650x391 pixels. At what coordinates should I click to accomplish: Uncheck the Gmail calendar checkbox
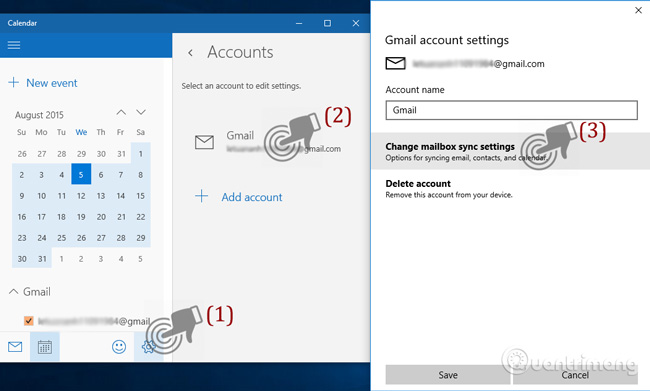tap(29, 321)
